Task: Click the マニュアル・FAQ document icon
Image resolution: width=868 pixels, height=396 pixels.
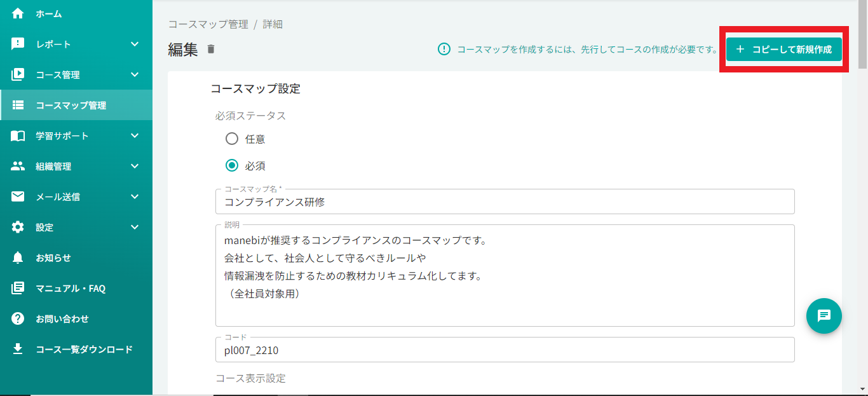Action: coord(18,288)
